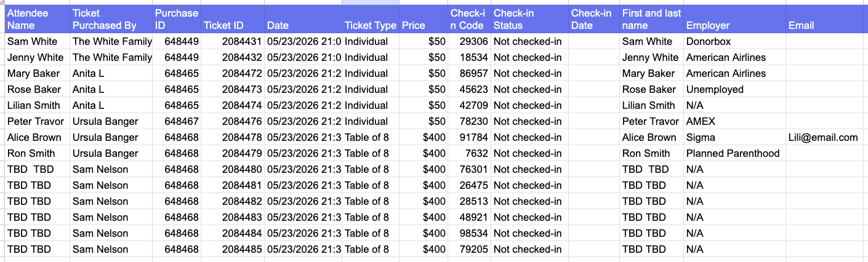Viewport: 868px width, 262px height.
Task: Click check-in code 91784 cell
Action: click(468, 137)
